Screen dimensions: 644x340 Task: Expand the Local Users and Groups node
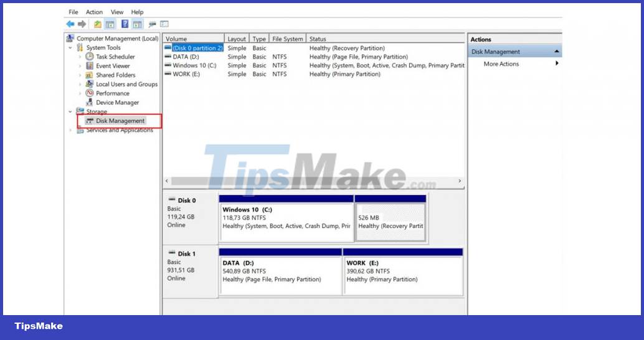[80, 84]
